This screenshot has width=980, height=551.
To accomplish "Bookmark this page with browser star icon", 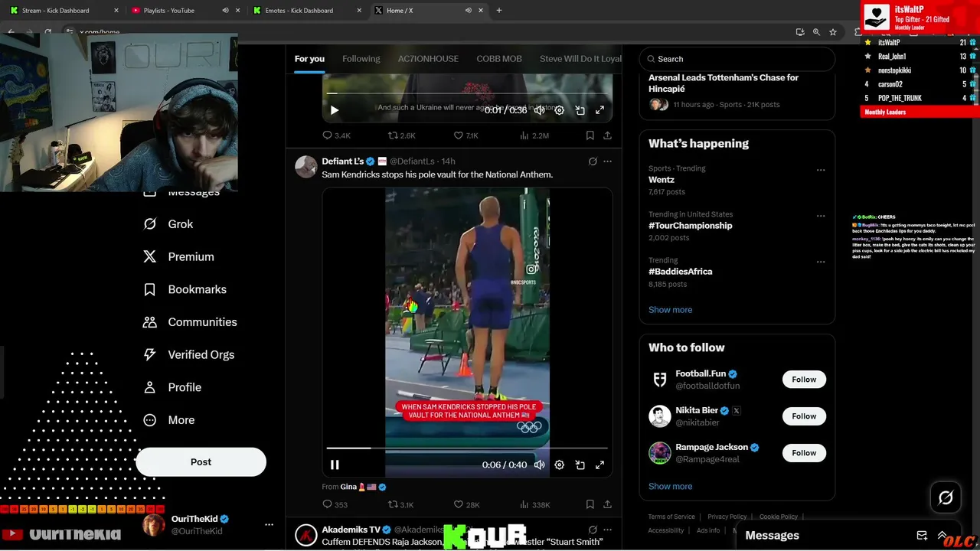I will [x=833, y=32].
